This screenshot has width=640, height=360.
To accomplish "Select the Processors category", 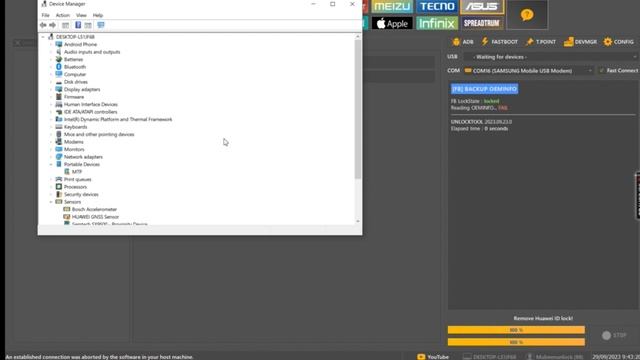I will [x=75, y=187].
